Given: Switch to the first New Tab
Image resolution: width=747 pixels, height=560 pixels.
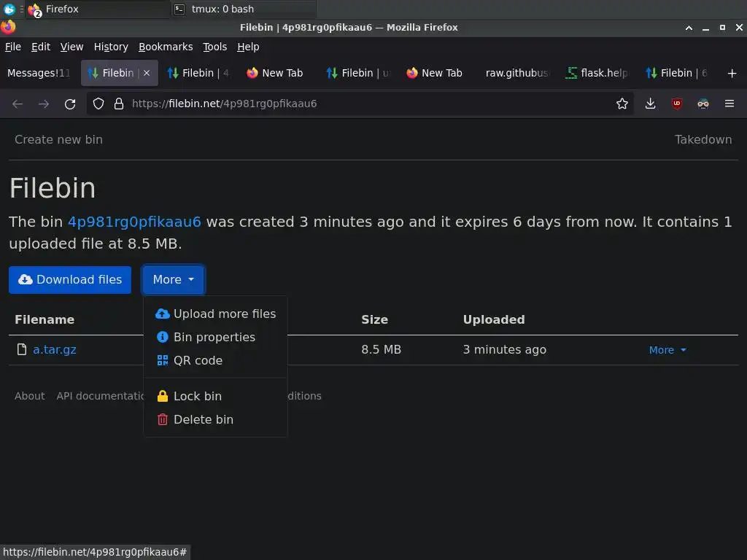Looking at the screenshot, I should (275, 73).
